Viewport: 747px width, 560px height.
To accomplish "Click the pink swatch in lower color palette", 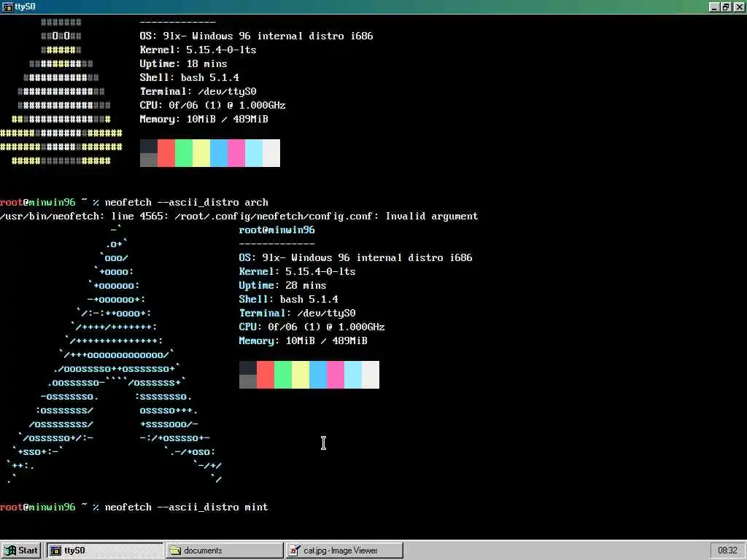I will (x=336, y=375).
